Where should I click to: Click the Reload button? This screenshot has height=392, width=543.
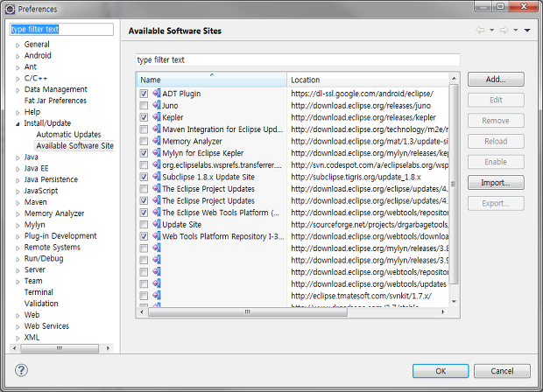(x=496, y=141)
